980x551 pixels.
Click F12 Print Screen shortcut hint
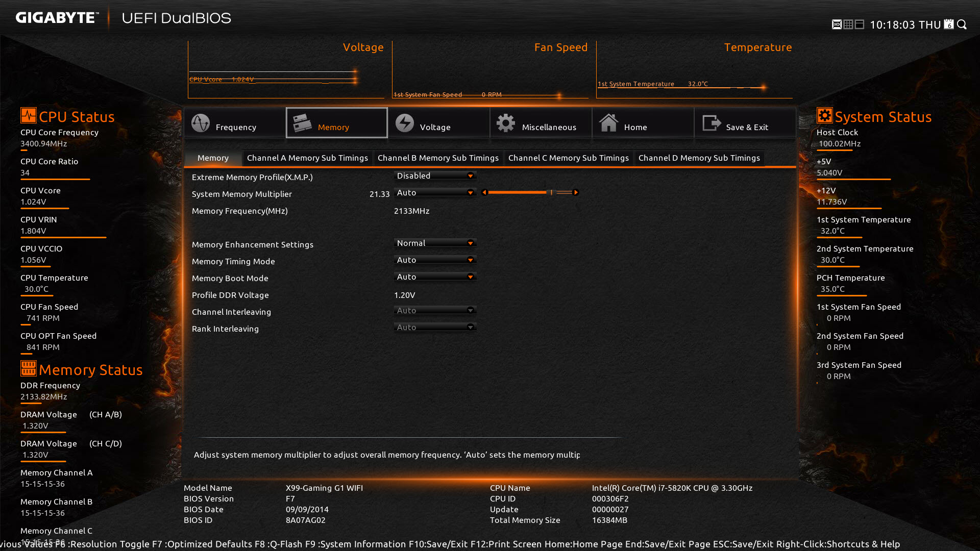[506, 544]
